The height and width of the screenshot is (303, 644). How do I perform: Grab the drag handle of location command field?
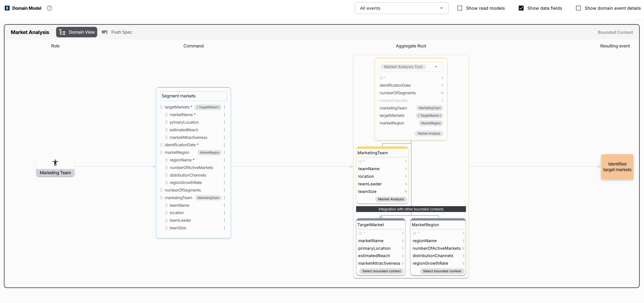coord(166,213)
